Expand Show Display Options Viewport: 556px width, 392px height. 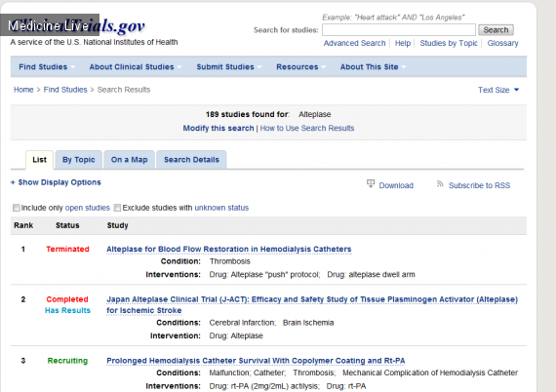[x=60, y=182]
